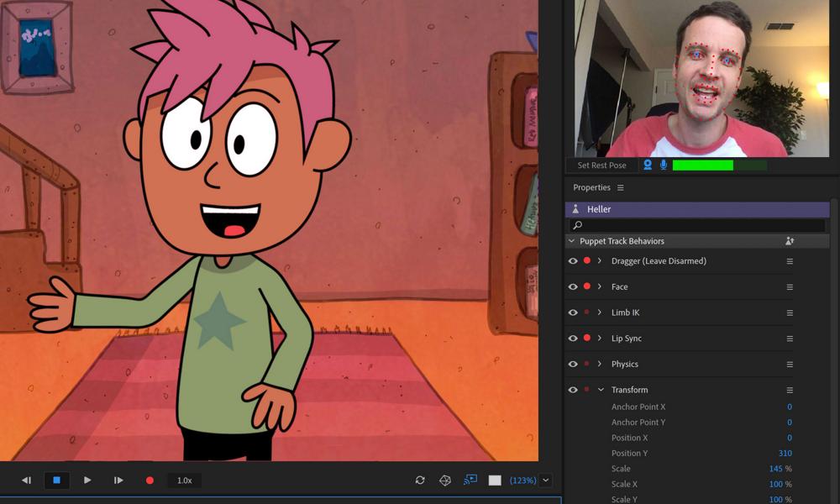Click the refresh scene icon
Viewport: 840px width, 504px height.
[420, 480]
